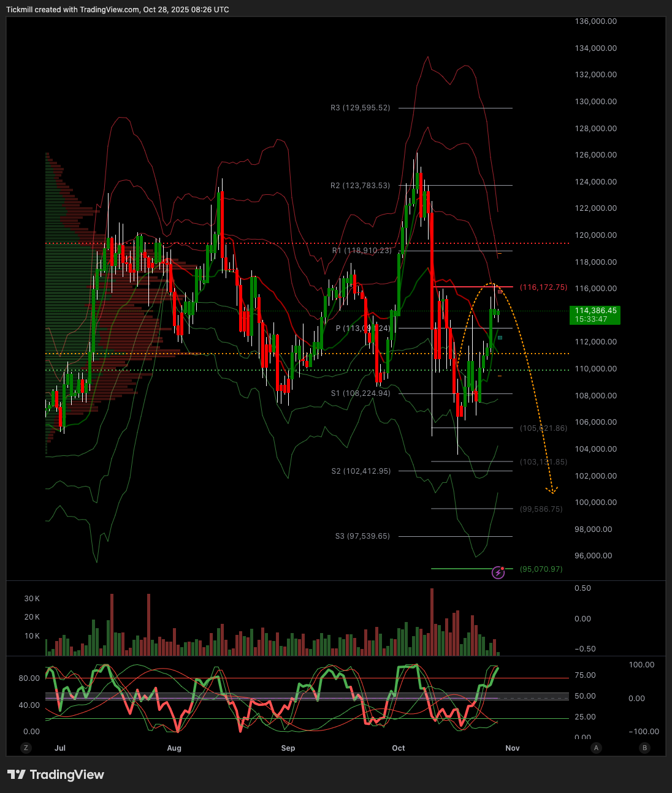Click the TradingView logo

tap(56, 775)
